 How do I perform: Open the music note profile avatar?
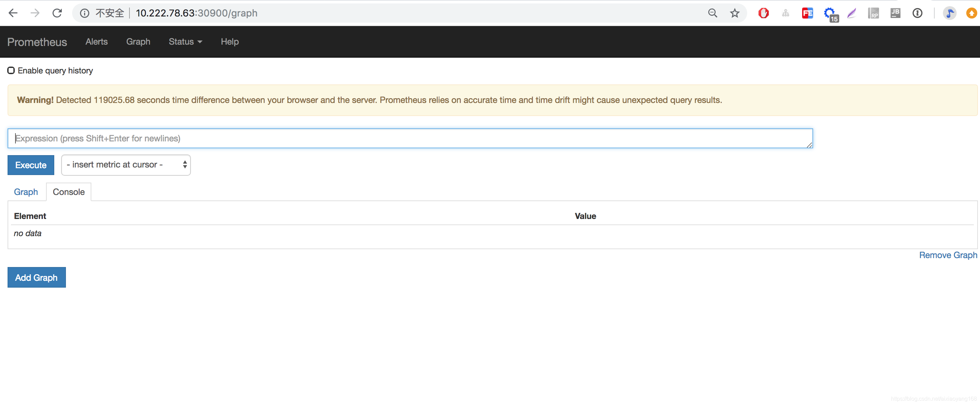[x=949, y=13]
